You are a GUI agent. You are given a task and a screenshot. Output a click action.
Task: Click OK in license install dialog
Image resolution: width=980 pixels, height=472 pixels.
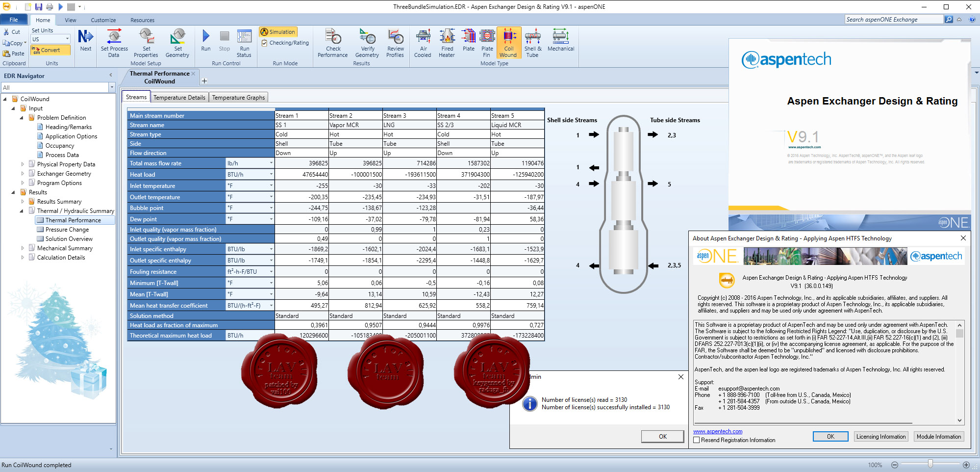(x=662, y=436)
